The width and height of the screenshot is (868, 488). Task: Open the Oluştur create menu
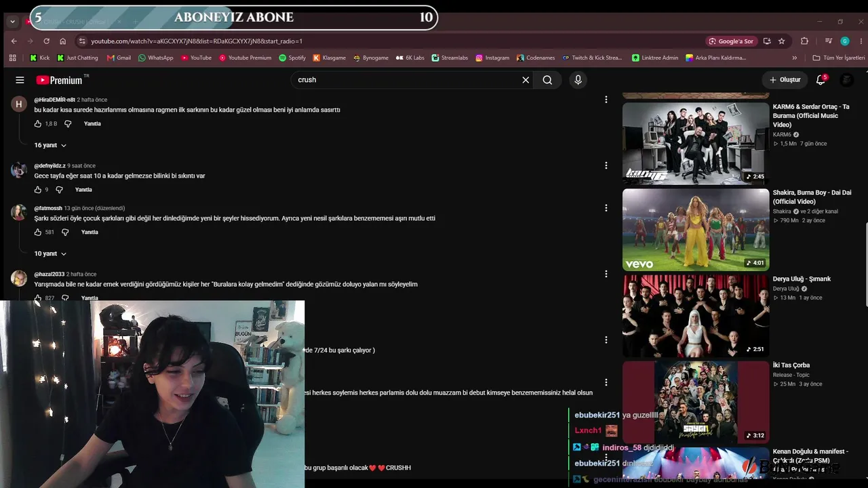tap(785, 80)
